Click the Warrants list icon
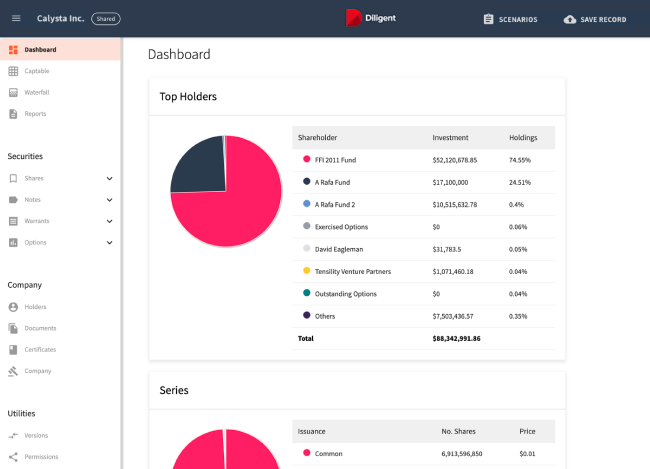The height and width of the screenshot is (469, 650). (13, 221)
